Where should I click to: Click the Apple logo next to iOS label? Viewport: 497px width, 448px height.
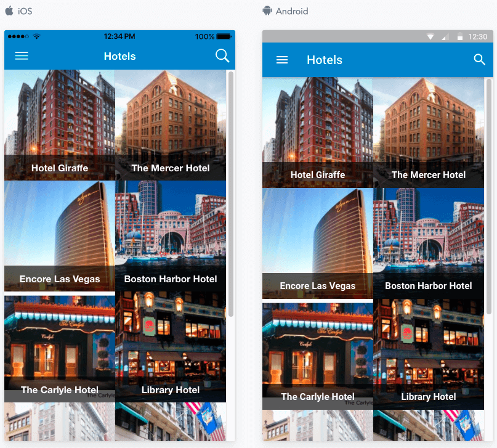pos(9,10)
